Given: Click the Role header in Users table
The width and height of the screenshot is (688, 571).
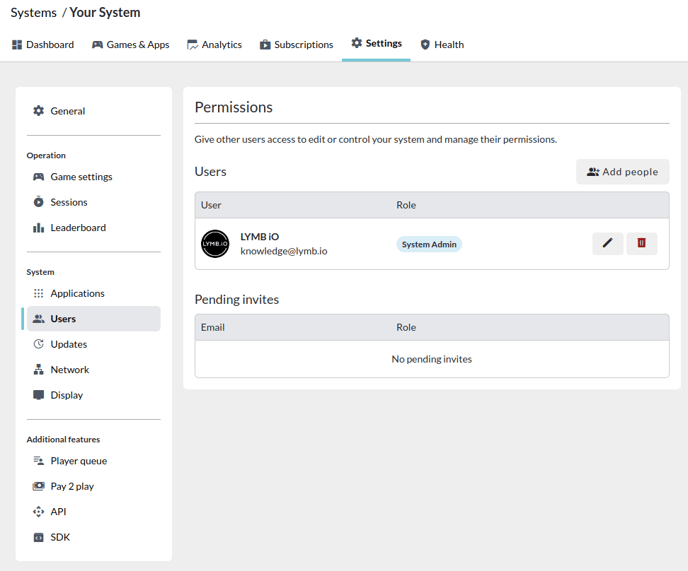Looking at the screenshot, I should pos(406,205).
